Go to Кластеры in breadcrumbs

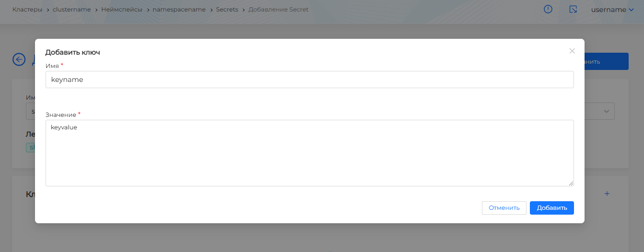27,10
